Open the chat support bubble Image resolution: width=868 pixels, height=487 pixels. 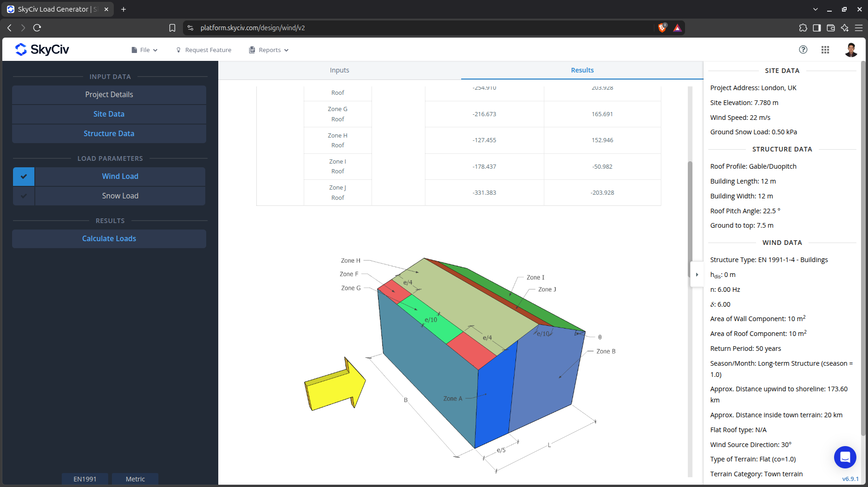tap(845, 457)
